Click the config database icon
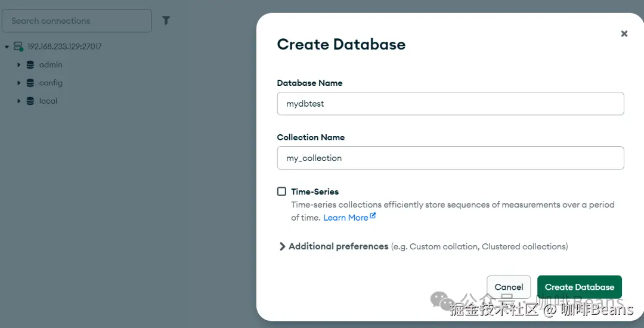 pos(30,83)
